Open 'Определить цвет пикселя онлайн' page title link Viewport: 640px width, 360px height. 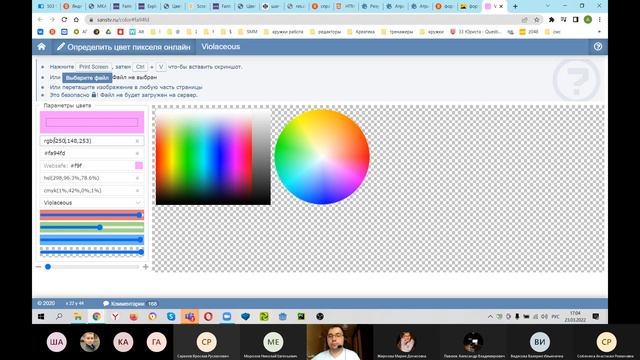click(x=124, y=47)
